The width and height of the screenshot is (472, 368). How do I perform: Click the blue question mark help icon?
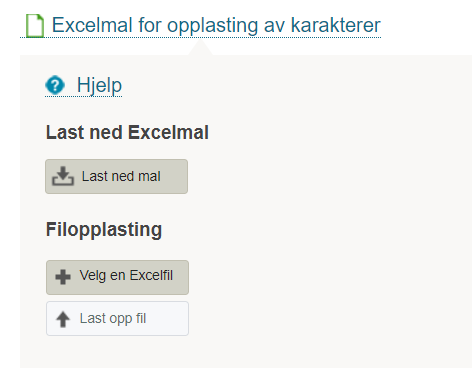55,85
